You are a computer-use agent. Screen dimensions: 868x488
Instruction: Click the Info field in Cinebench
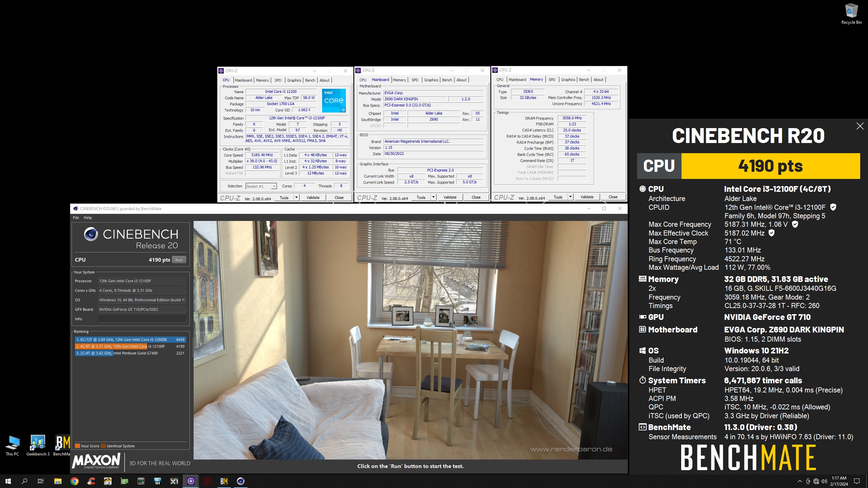click(142, 319)
